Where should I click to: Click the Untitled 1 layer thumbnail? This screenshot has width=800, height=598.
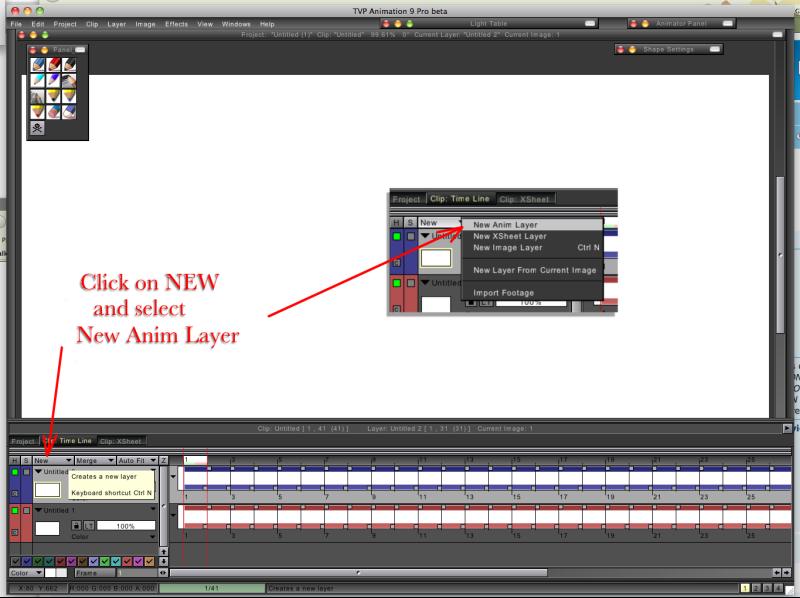click(47, 528)
